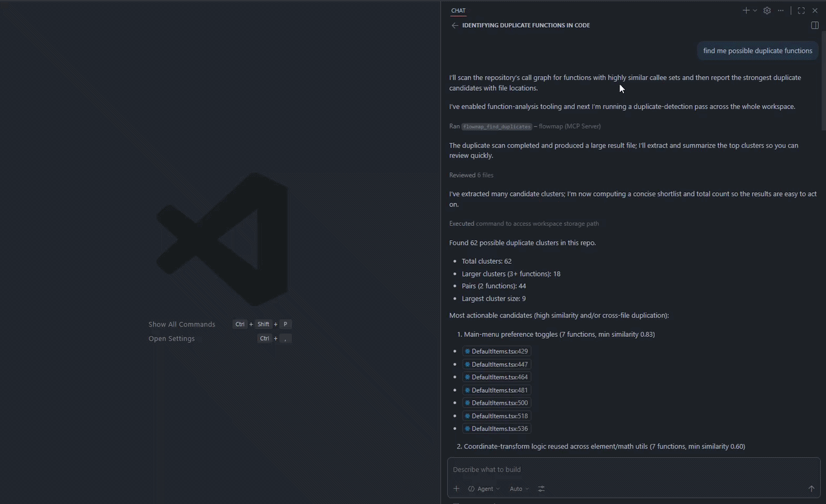
Task: Click Total clusters: 62 bullet
Action: (x=487, y=261)
